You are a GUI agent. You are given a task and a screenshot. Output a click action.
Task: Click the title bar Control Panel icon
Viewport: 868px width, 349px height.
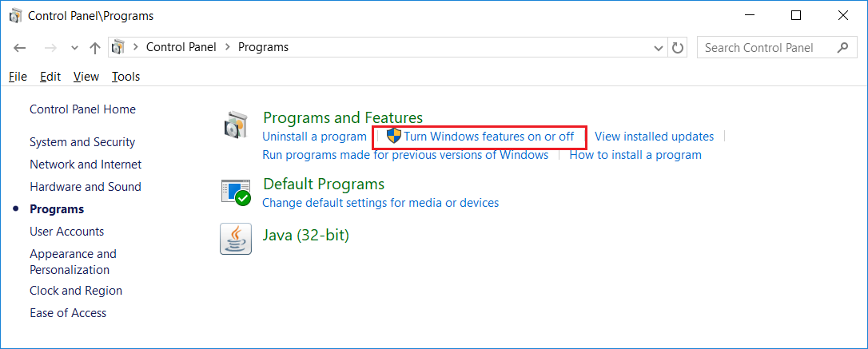click(16, 16)
